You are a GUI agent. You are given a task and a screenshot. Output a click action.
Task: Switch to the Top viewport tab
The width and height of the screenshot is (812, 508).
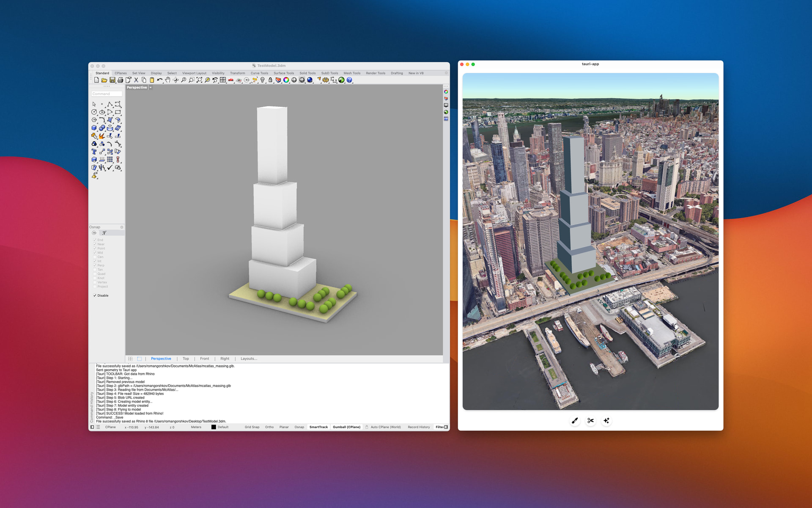pyautogui.click(x=186, y=359)
